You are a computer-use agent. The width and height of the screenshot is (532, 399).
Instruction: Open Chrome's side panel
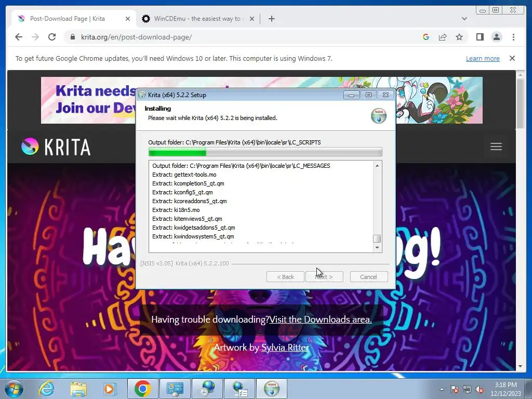point(480,37)
